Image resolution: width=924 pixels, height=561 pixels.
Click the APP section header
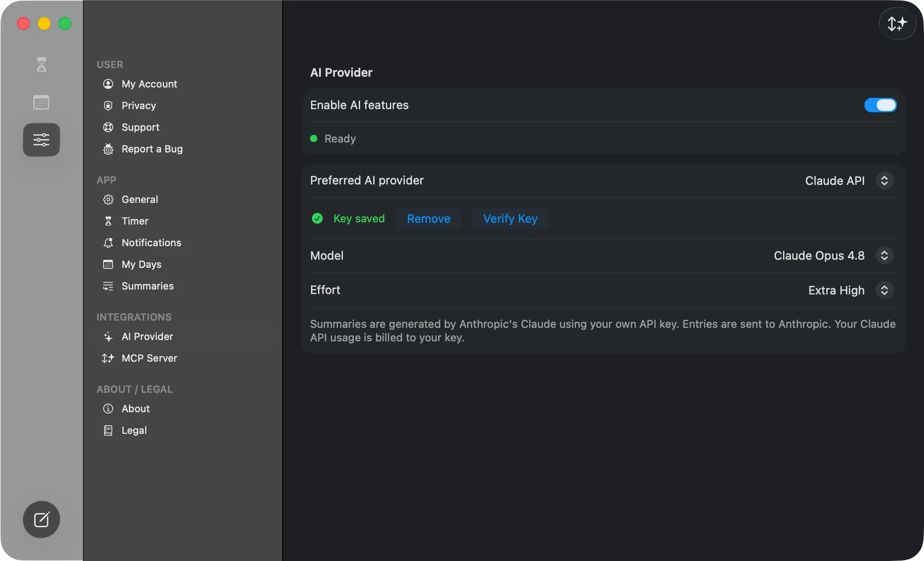tap(106, 180)
